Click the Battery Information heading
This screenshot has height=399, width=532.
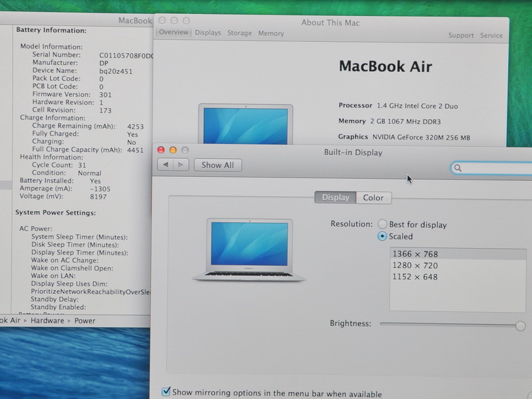click(51, 30)
